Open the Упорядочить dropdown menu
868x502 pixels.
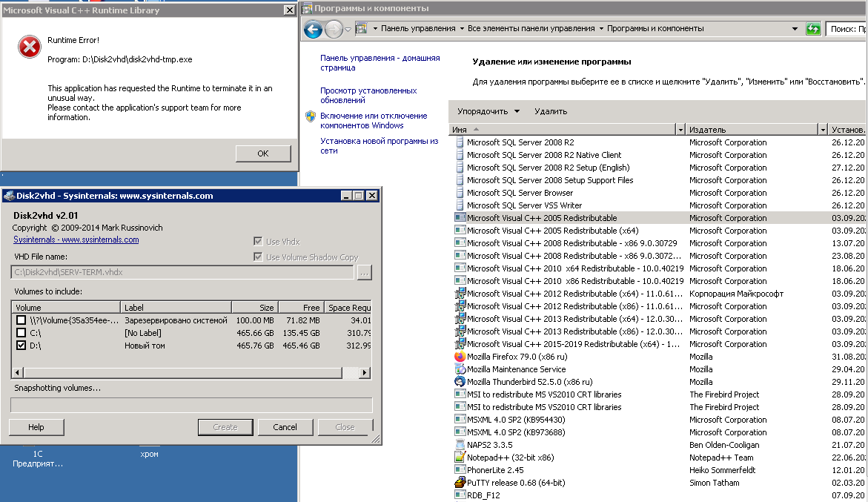488,111
